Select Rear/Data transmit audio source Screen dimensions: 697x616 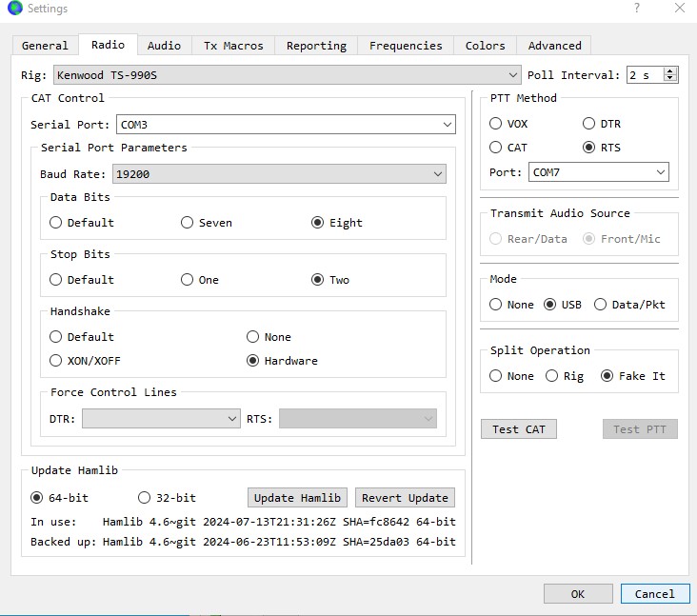pos(528,239)
